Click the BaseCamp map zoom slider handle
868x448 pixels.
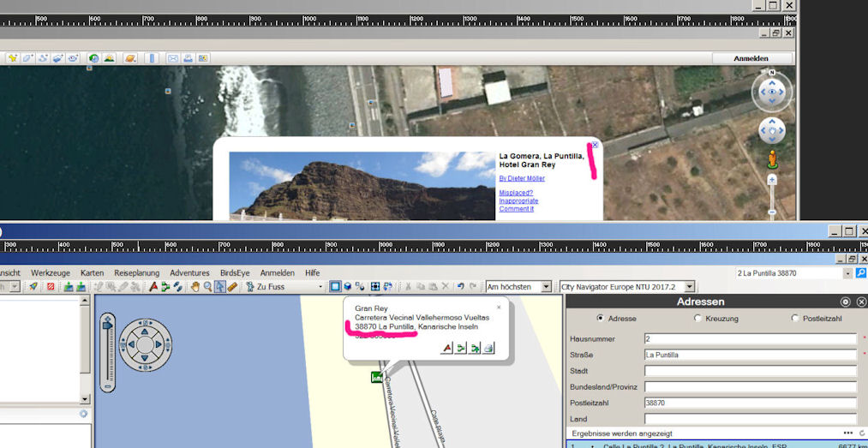tap(107, 326)
